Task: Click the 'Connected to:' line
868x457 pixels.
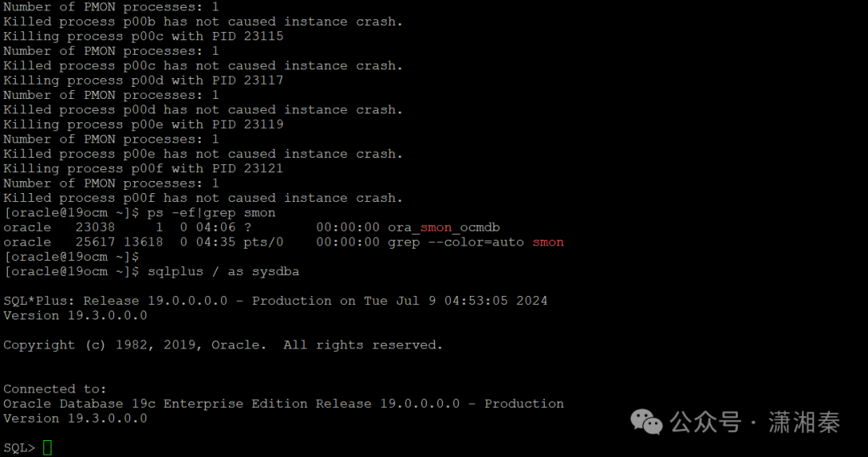Action: click(55, 389)
